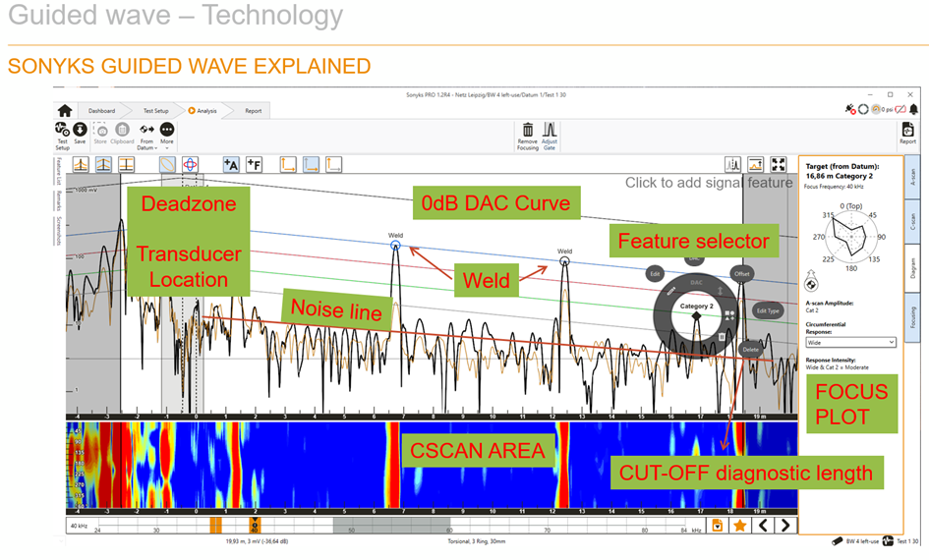Toggle the orange ellipse display icon
Screen dimensions: 929x560
168,165
